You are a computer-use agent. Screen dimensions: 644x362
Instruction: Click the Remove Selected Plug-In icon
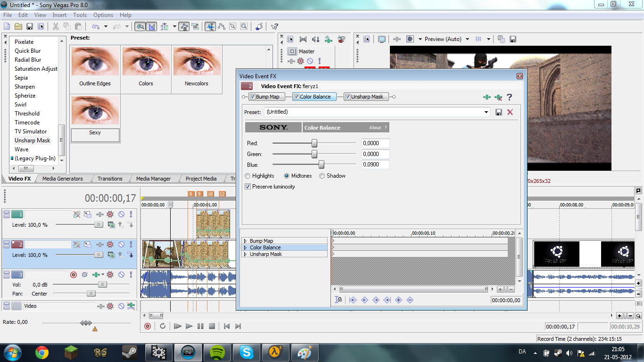[x=498, y=97]
